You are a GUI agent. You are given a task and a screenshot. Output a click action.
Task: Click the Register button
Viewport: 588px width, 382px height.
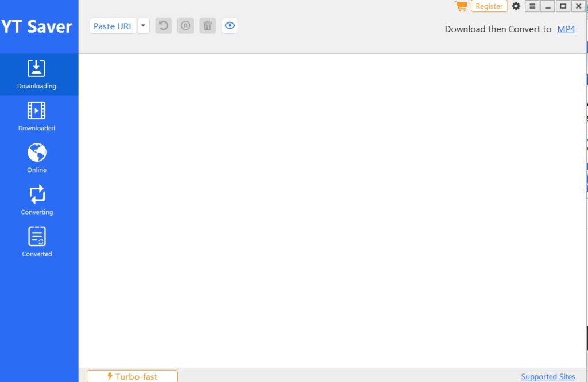pyautogui.click(x=489, y=6)
